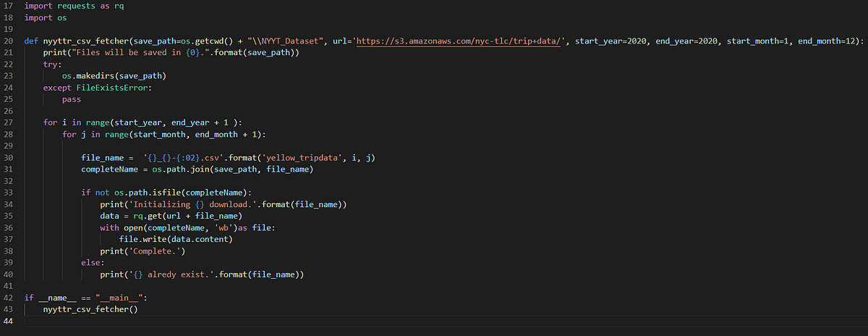This screenshot has width=868, height=336.
Task: Click the '{}_{}-{:02}.csv' format string
Action: click(x=184, y=157)
